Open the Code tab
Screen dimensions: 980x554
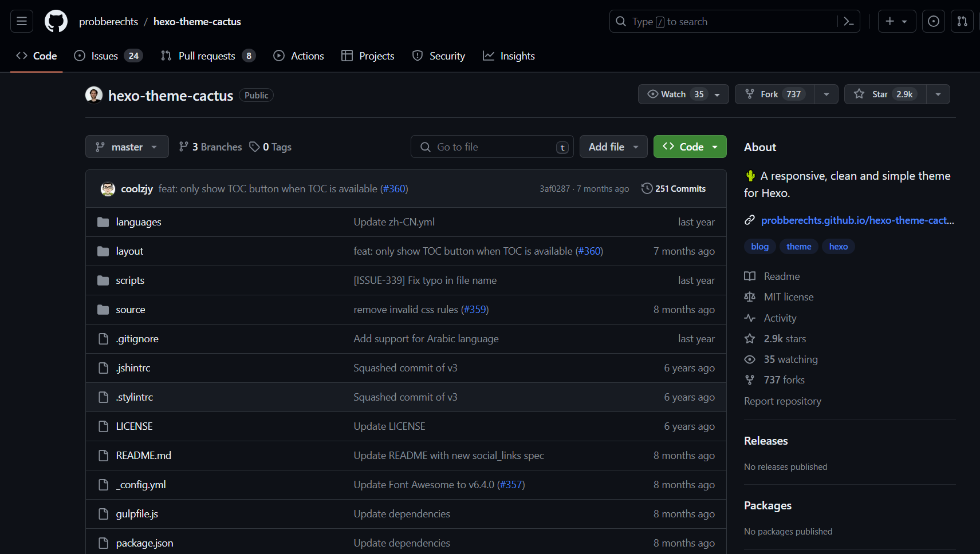(37, 56)
